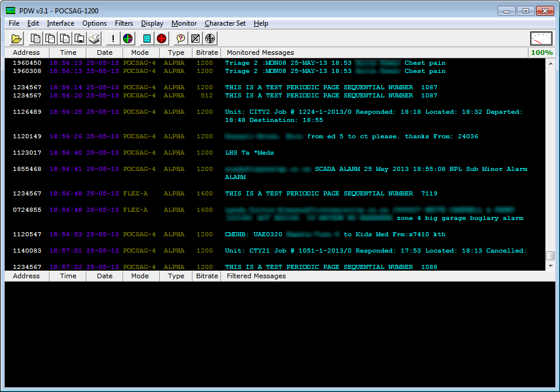The width and height of the screenshot is (560, 392).
Task: Open the Filters menu
Action: point(124,23)
